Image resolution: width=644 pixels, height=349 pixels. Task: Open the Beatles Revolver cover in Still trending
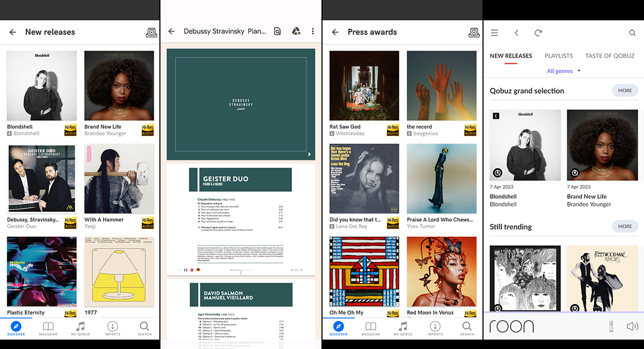pyautogui.click(x=525, y=279)
